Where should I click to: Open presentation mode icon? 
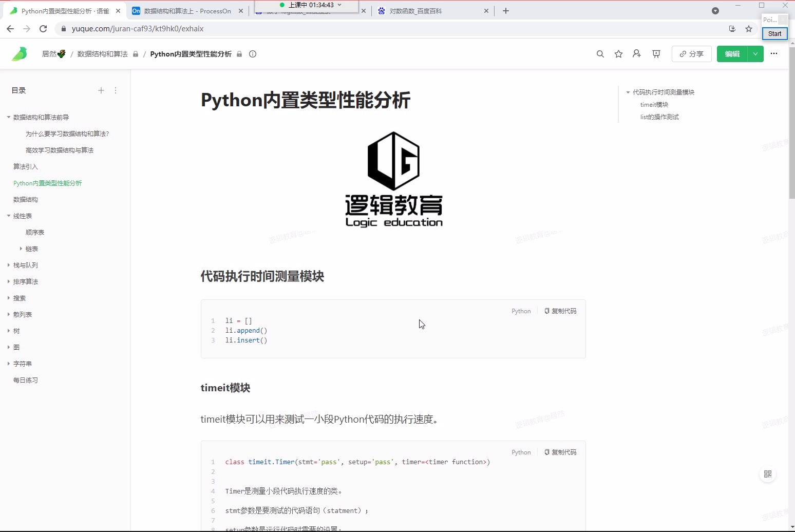click(656, 54)
